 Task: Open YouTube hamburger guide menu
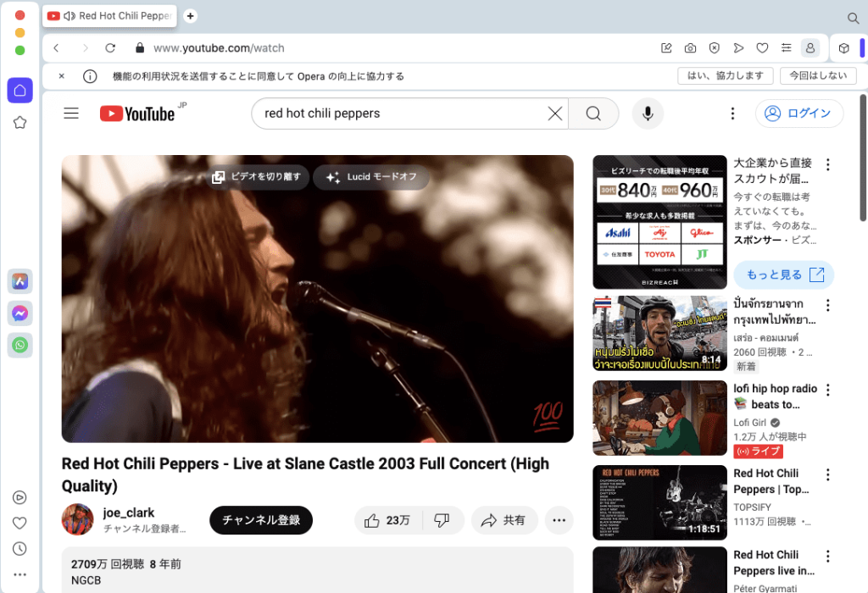pos(71,114)
